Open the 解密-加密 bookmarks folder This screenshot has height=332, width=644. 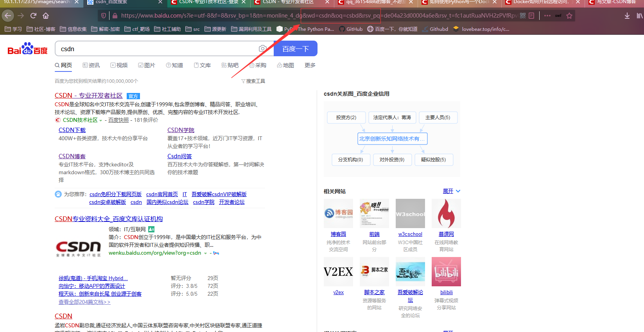point(105,29)
